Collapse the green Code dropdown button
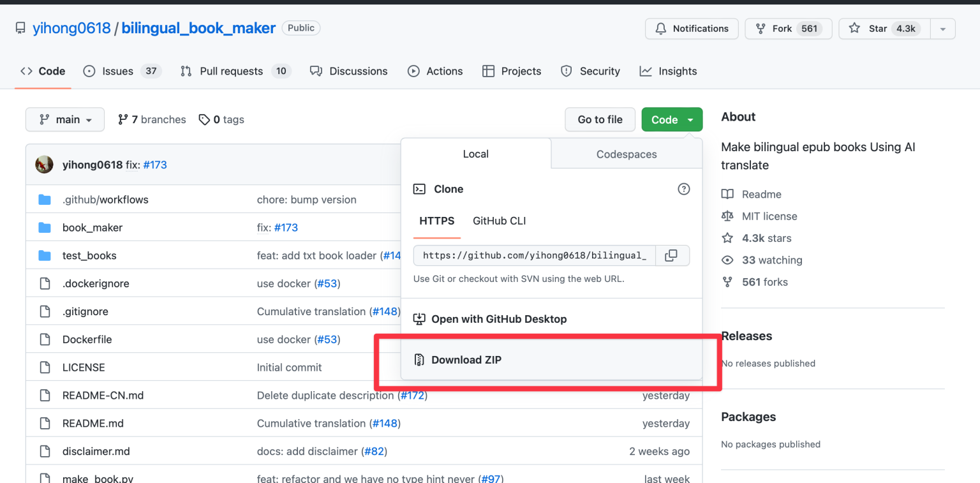 tap(671, 119)
